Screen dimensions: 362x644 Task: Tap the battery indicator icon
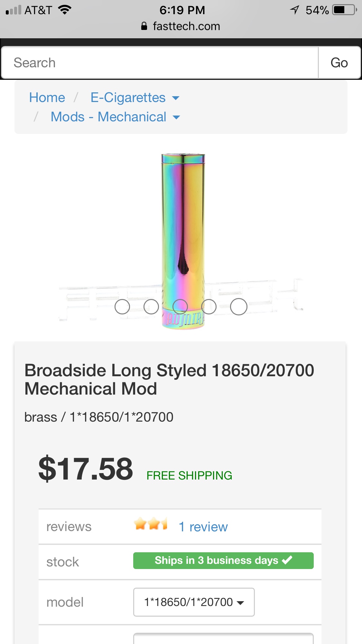(345, 10)
